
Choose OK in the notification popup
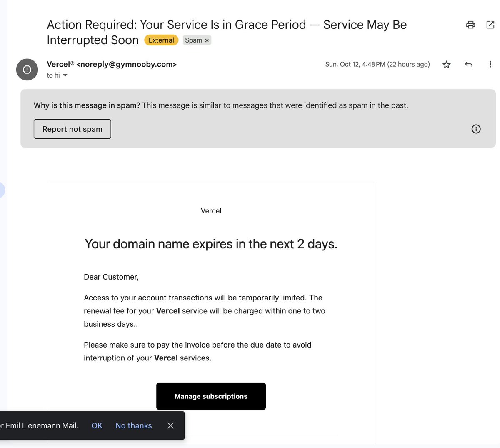click(x=97, y=425)
